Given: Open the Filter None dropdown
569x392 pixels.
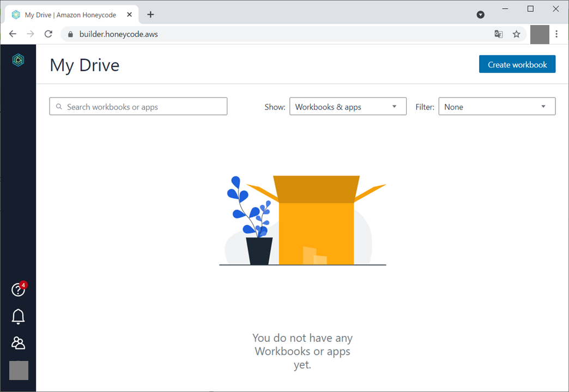Looking at the screenshot, I should click(x=497, y=107).
